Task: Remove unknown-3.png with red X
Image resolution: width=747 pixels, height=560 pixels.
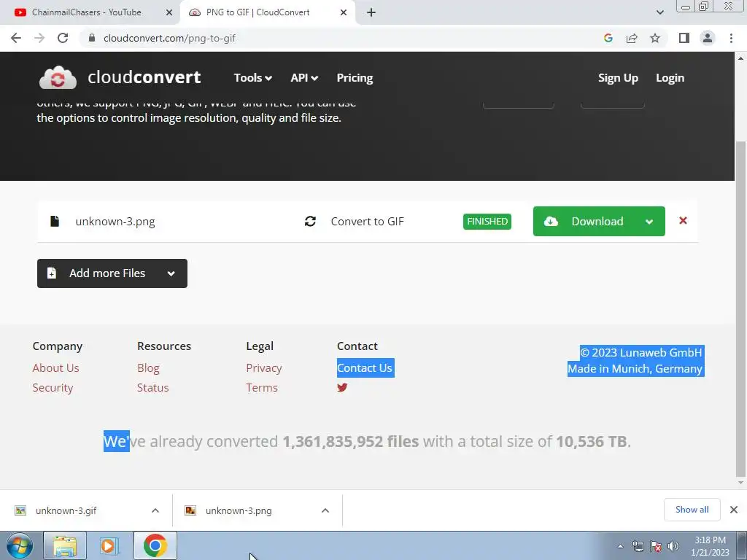Action: [683, 220]
